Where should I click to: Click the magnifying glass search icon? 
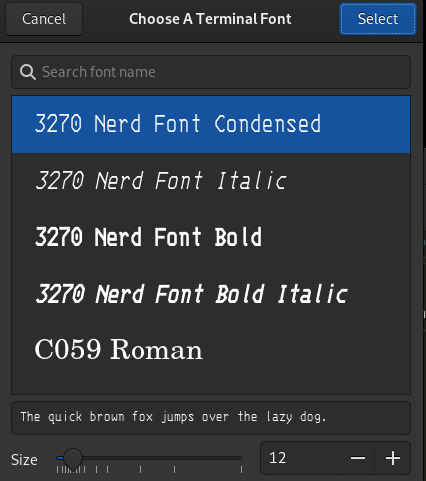pyautogui.click(x=28, y=72)
